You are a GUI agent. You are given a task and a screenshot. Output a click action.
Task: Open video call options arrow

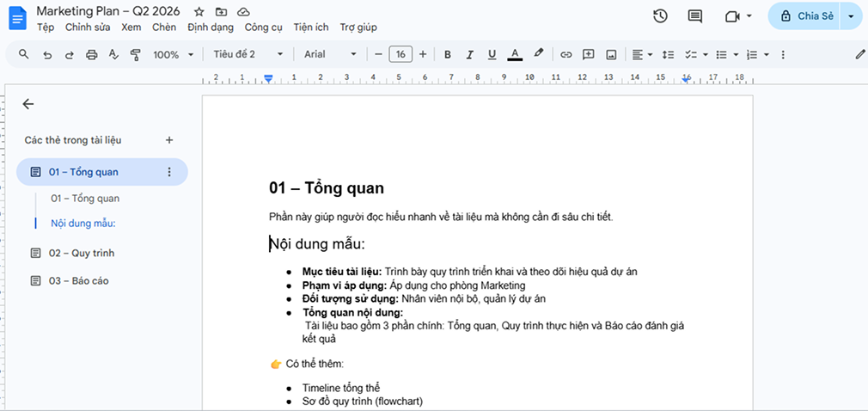coord(749,16)
